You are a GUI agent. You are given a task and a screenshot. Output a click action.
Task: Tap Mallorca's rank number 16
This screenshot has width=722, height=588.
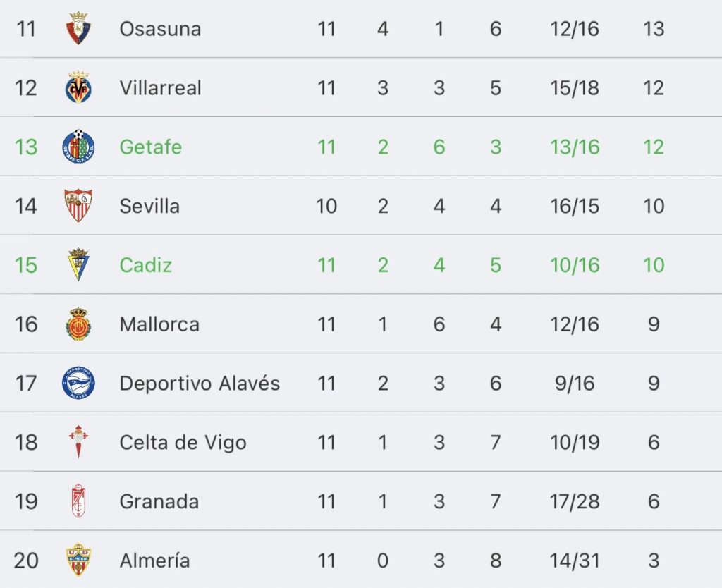(26, 324)
